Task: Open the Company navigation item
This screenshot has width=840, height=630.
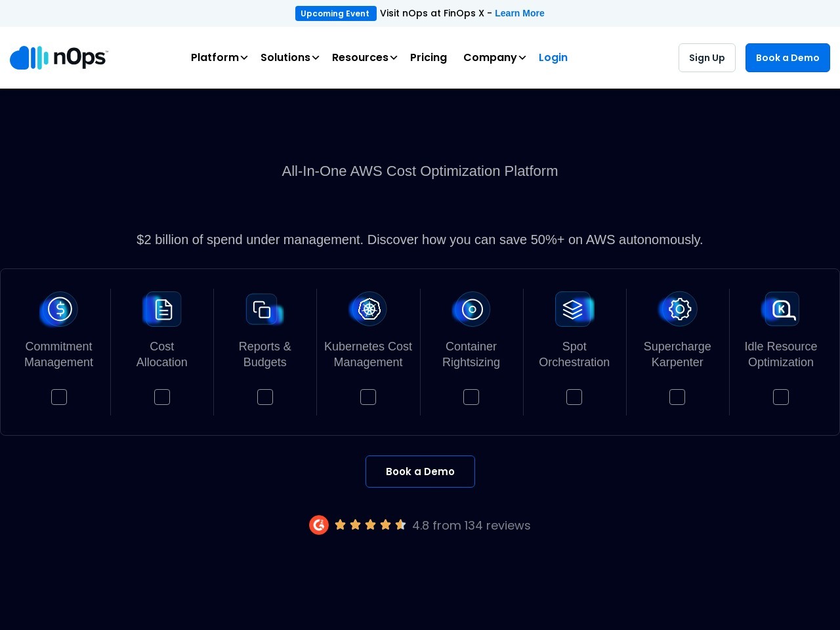Action: [490, 58]
